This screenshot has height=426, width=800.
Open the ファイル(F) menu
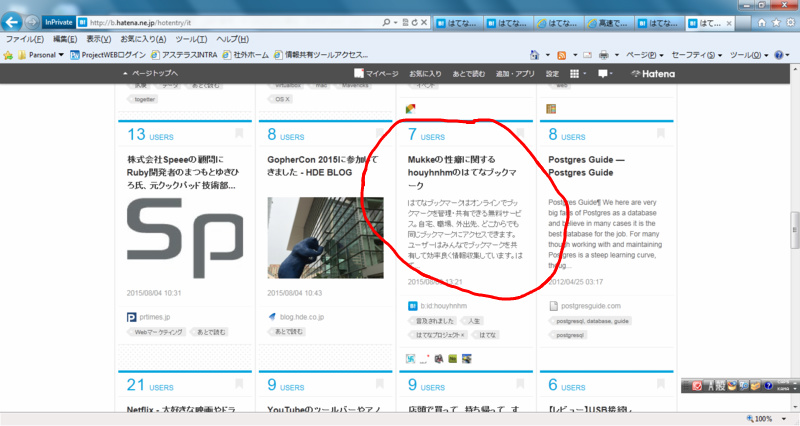tap(24, 39)
